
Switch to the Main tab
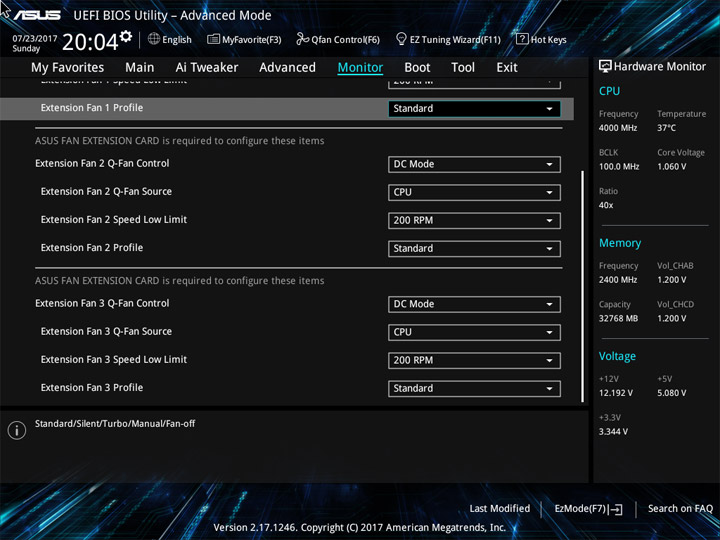(140, 68)
